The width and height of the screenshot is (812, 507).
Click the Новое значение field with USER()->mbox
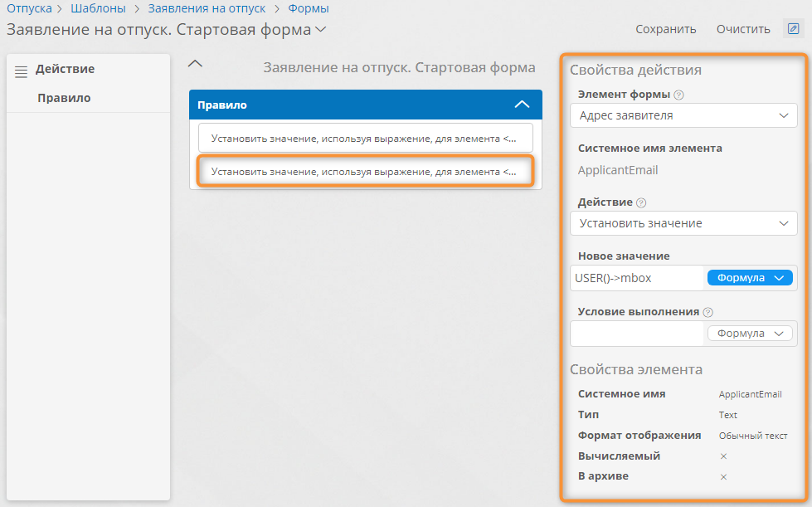coord(638,278)
